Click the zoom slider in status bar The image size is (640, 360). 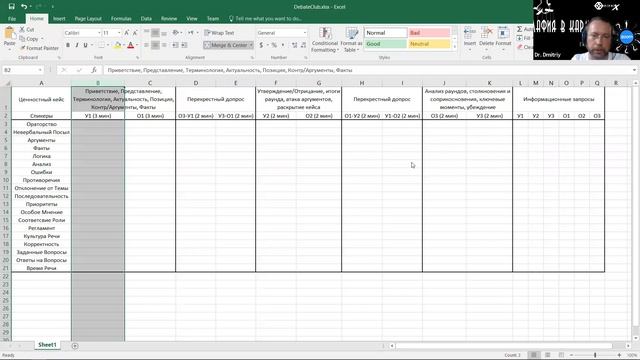pyautogui.click(x=595, y=355)
